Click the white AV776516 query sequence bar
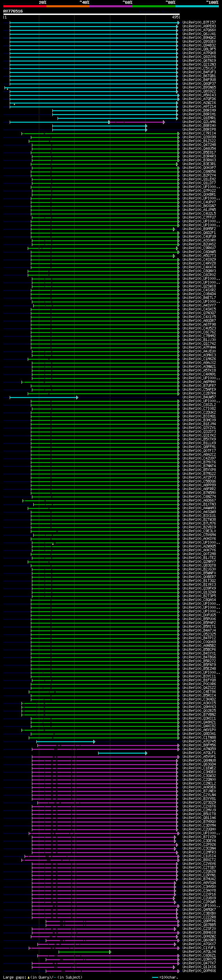222x980 pixels. click(x=92, y=14)
